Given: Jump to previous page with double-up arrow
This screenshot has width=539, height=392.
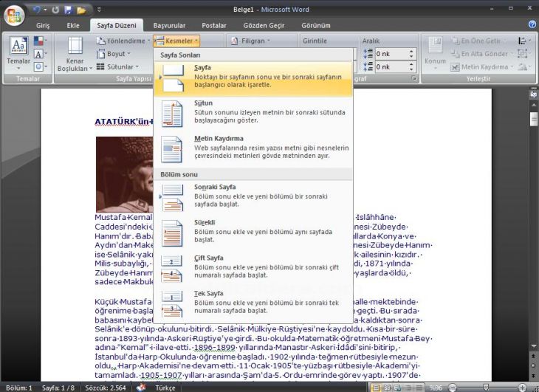Looking at the screenshot, I should click(534, 357).
